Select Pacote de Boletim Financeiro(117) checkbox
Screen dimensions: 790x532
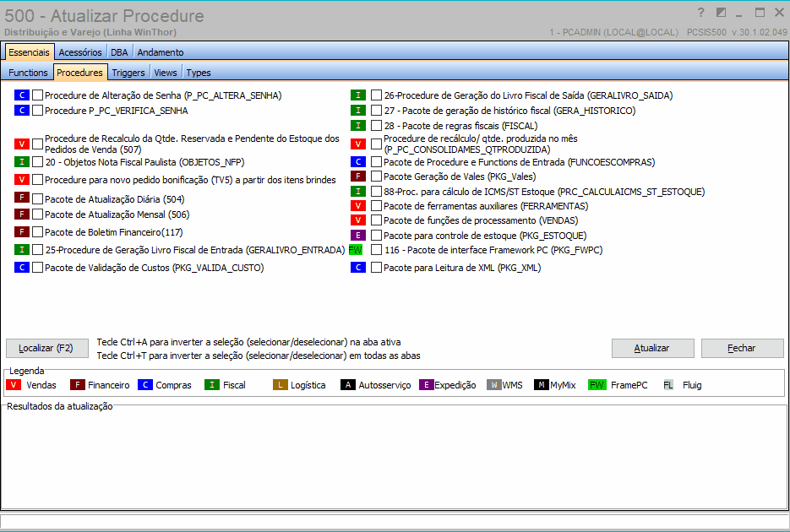click(37, 232)
